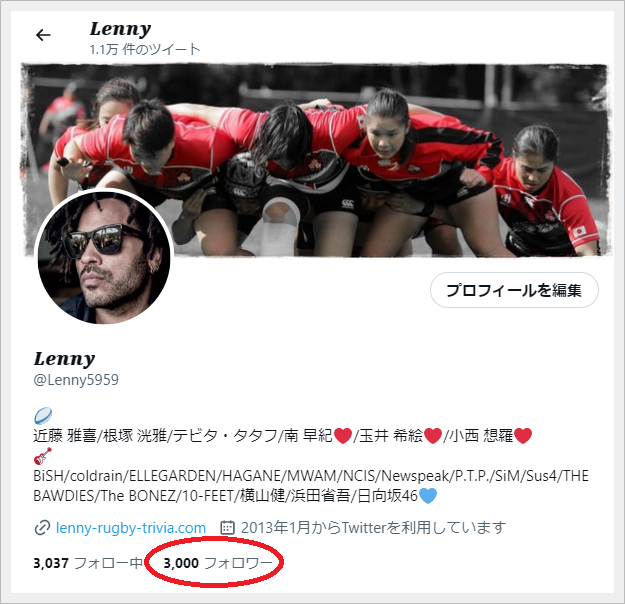Image resolution: width=625 pixels, height=604 pixels.
Task: Click the red guitar emoji in bio
Action: coord(43,456)
